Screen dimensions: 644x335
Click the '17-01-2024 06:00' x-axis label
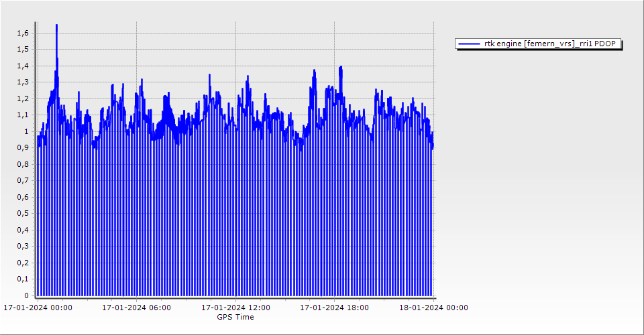click(136, 308)
